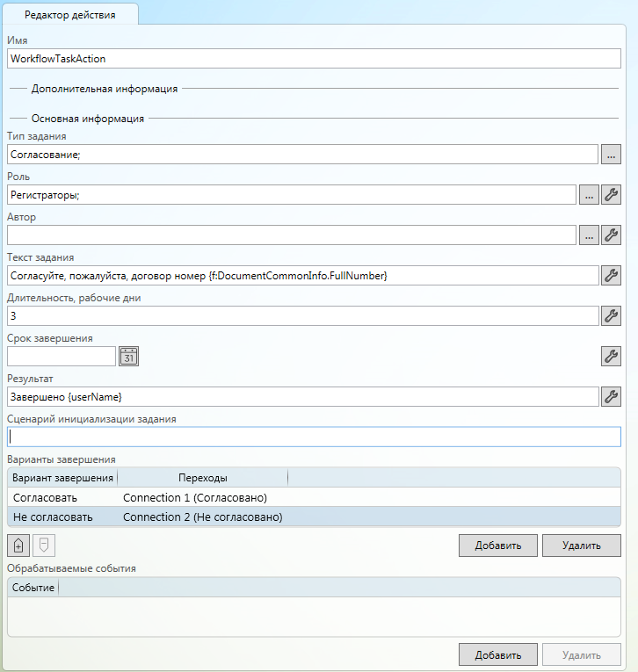Click the move-down icon below completion variants
Image resolution: width=638 pixels, height=672 pixels.
pos(43,545)
